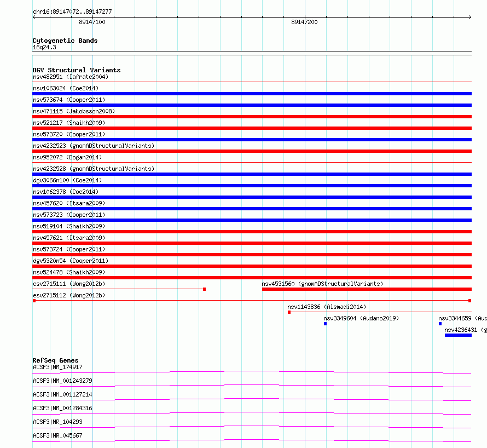Viewport: 487px width, 448px height.
Task: Select the nsv1063024 (Coe2014) blue bar
Action: click(x=252, y=94)
